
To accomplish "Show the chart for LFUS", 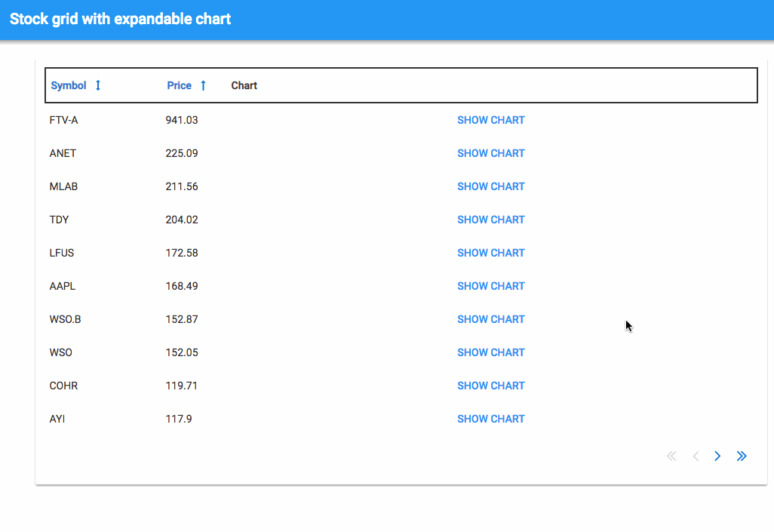I will [x=491, y=253].
